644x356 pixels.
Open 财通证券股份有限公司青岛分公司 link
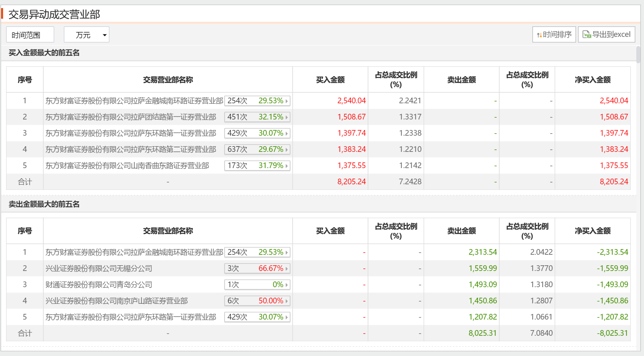tap(99, 285)
